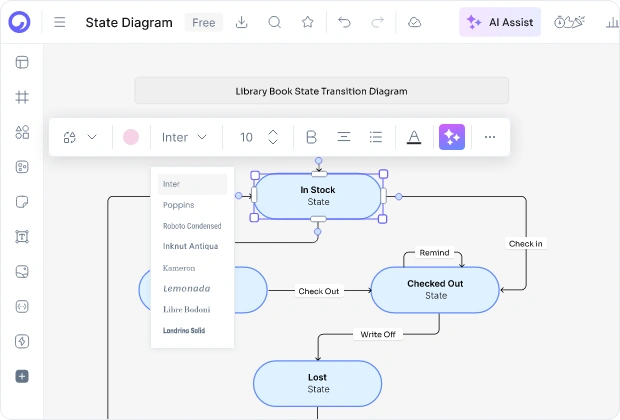The height and width of the screenshot is (420, 620).
Task: Select Kameron font
Action: click(x=179, y=268)
